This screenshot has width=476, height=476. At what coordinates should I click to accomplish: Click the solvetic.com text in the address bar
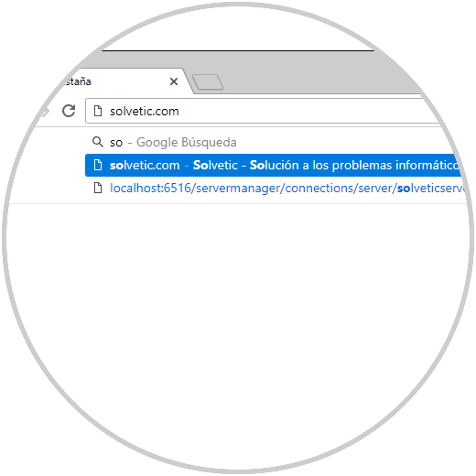pos(145,112)
